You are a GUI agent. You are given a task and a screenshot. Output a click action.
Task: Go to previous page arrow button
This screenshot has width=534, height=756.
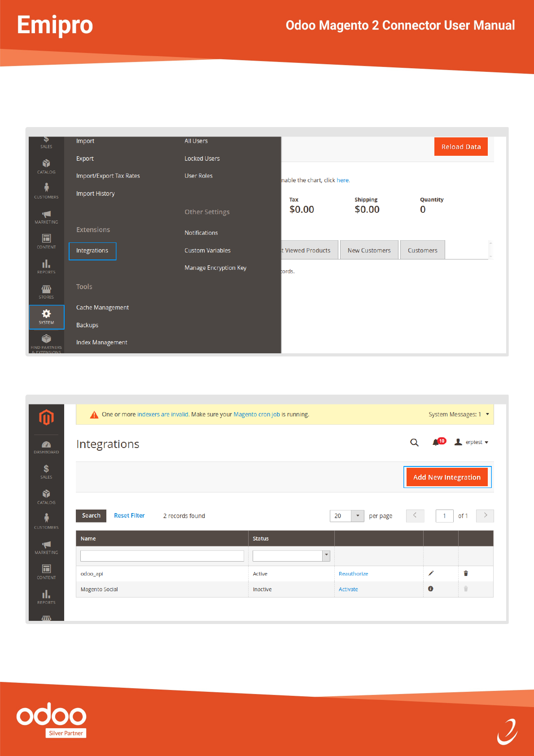(x=415, y=516)
